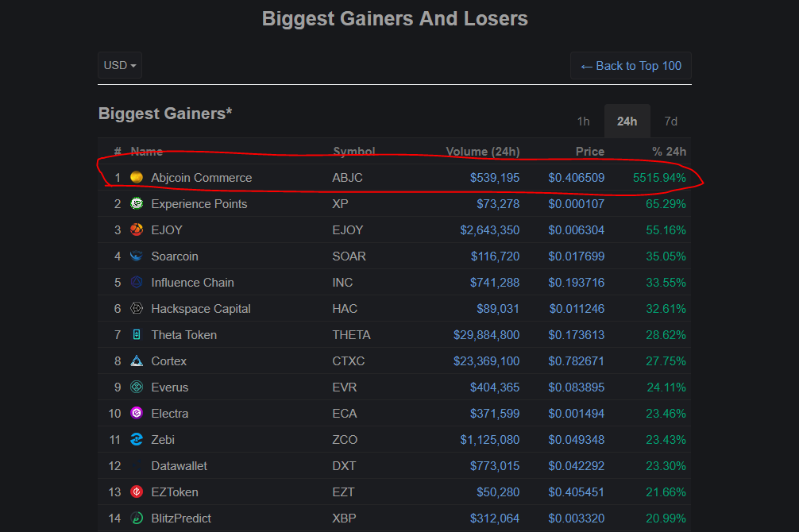
Task: Open the Datawallet coin link
Action: (x=179, y=466)
